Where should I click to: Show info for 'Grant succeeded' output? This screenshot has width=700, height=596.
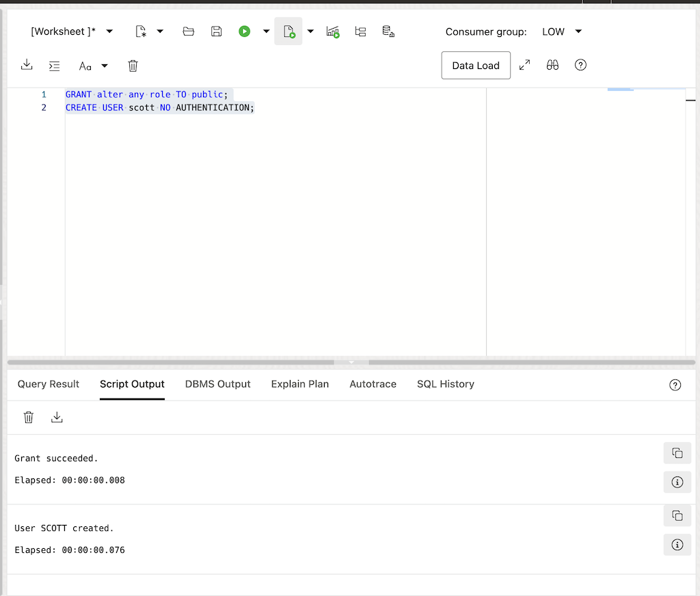[x=677, y=482]
